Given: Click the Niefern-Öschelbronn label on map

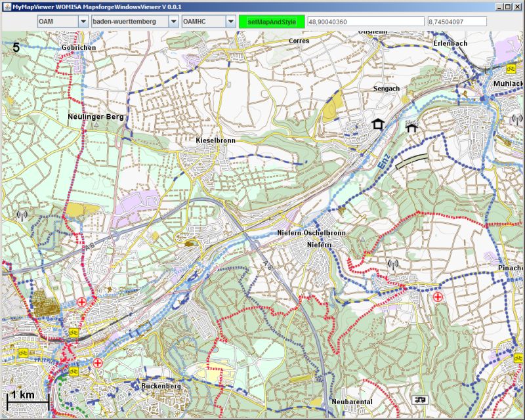Looking at the screenshot, I should coord(310,233).
